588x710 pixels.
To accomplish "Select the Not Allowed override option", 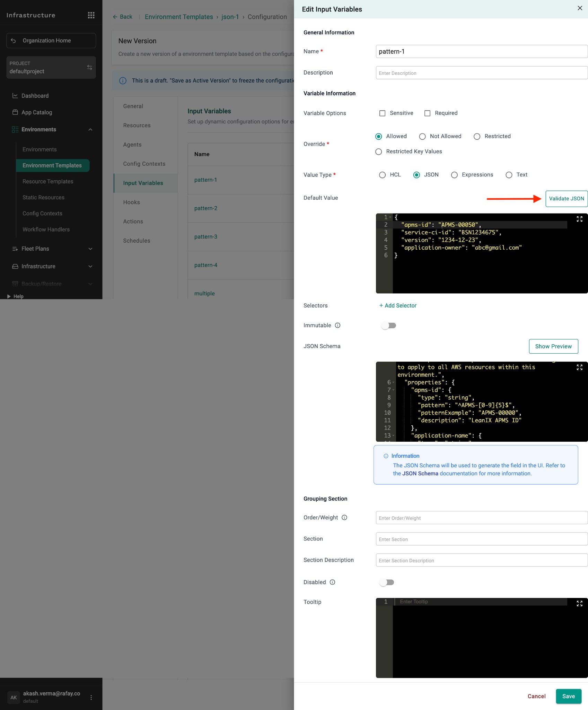I will click(x=422, y=137).
